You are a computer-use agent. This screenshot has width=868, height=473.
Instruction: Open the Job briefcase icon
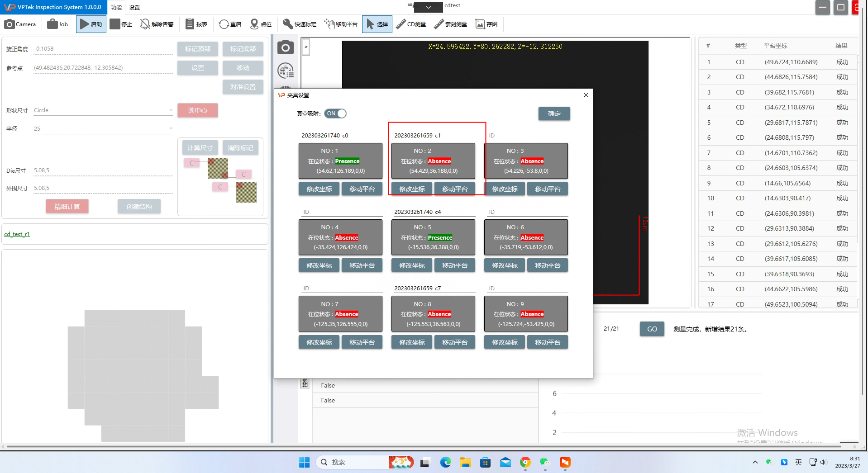point(52,24)
